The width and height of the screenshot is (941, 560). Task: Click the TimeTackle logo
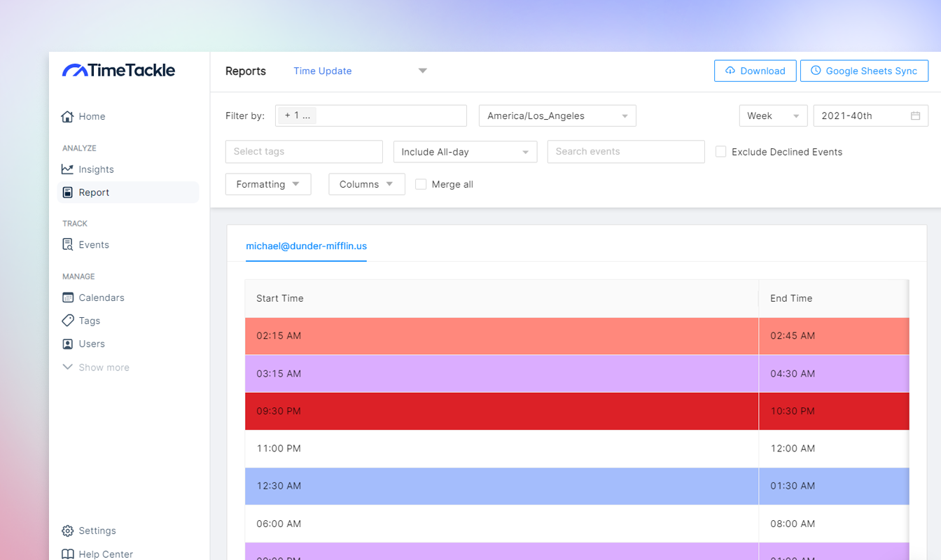pos(118,70)
